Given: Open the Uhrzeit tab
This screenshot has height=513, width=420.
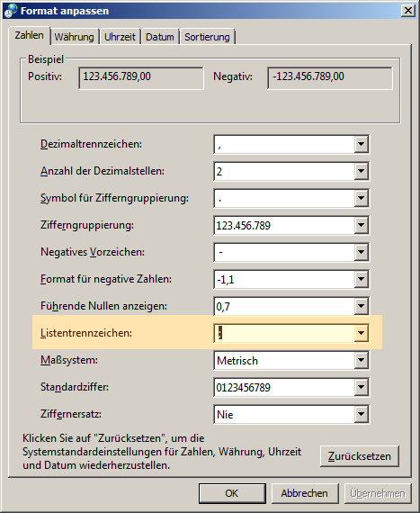Looking at the screenshot, I should click(120, 37).
